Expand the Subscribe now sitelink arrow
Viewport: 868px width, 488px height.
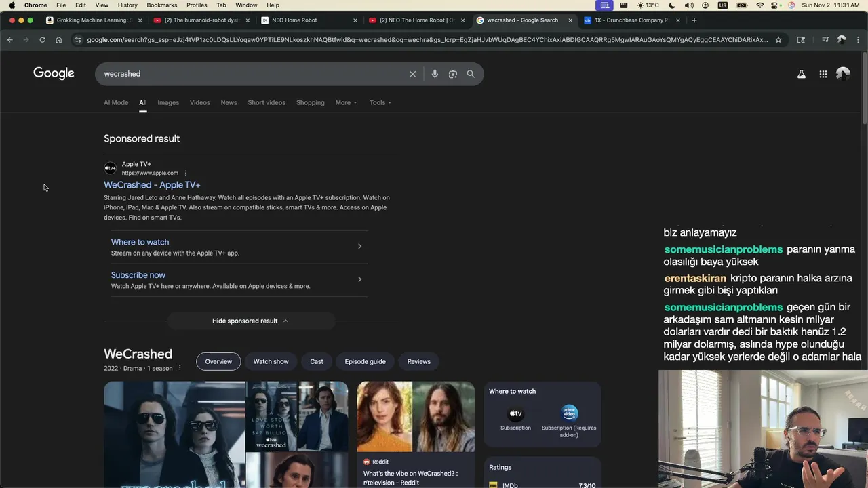359,279
